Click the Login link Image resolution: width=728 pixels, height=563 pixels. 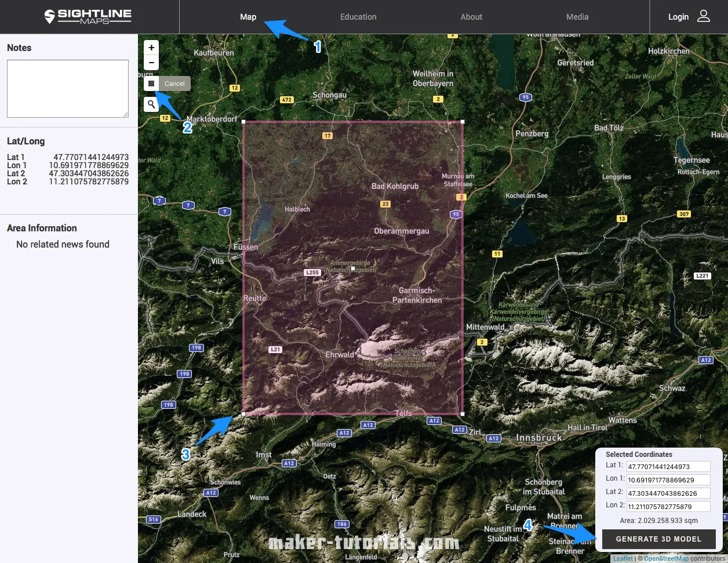(x=678, y=17)
